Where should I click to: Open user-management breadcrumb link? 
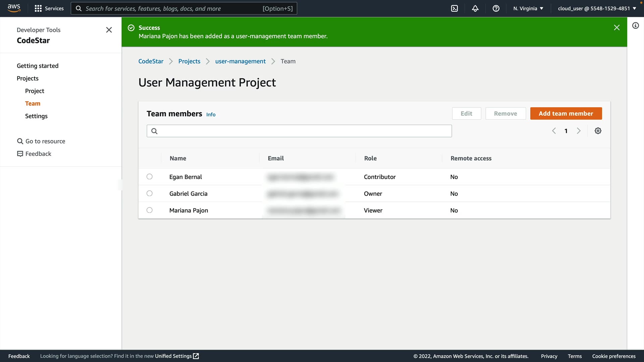pyautogui.click(x=240, y=61)
